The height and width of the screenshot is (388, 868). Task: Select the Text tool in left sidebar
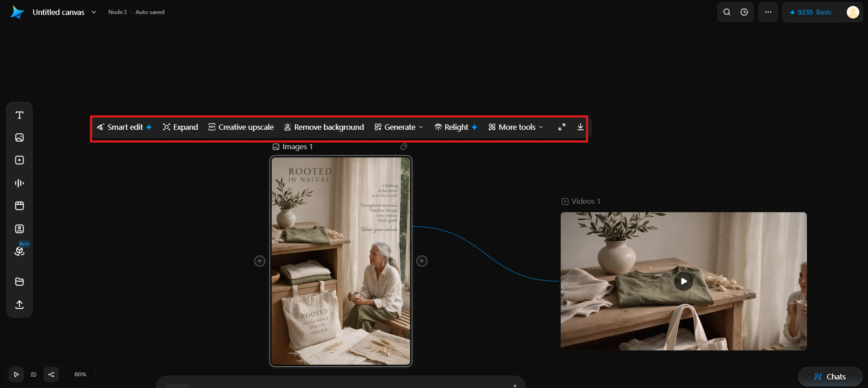[19, 115]
